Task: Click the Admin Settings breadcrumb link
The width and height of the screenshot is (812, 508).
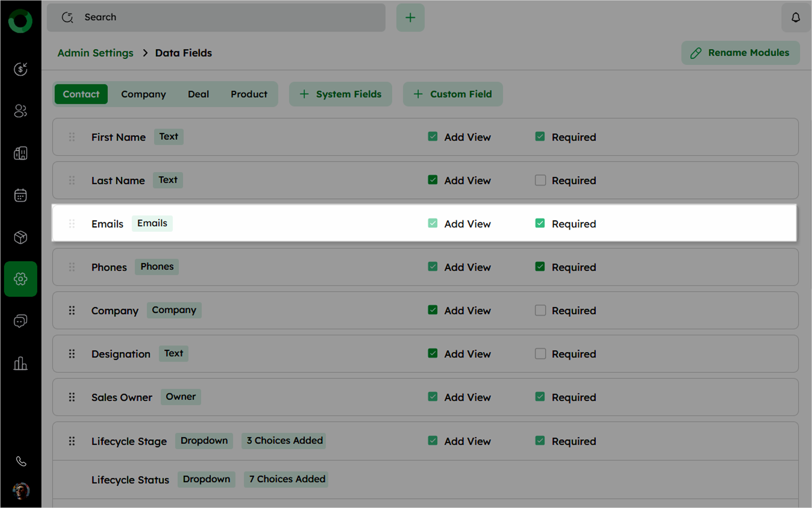Action: pyautogui.click(x=96, y=53)
